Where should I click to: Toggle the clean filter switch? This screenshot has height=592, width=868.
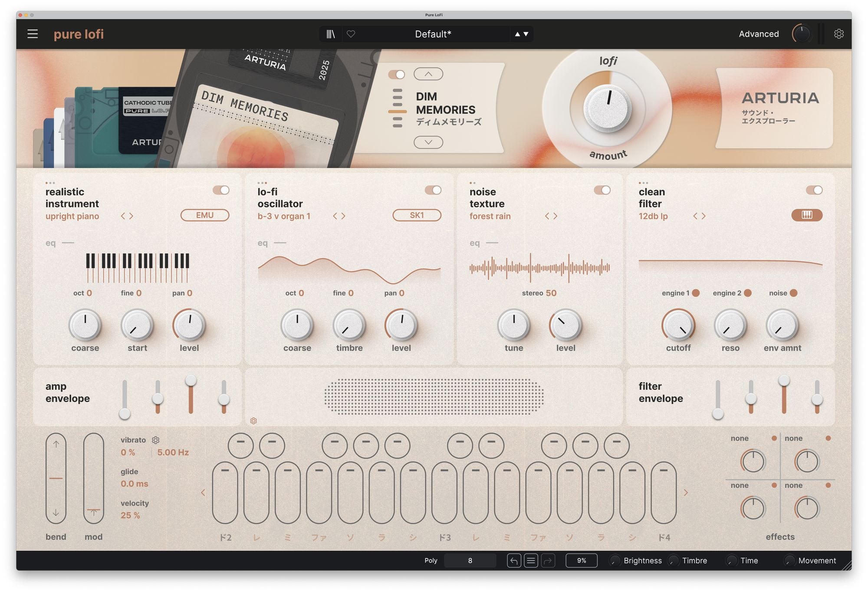pos(814,190)
